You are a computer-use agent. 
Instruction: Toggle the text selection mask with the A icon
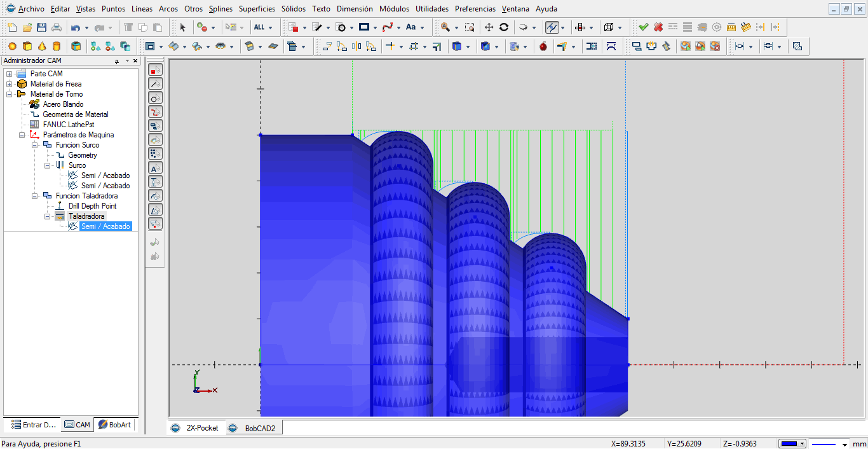(154, 167)
